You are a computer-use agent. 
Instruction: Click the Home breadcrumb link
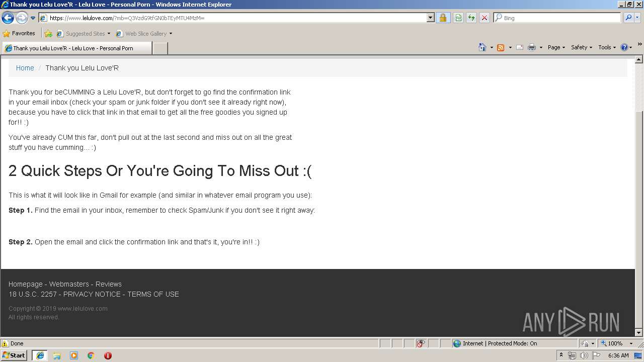[25, 68]
